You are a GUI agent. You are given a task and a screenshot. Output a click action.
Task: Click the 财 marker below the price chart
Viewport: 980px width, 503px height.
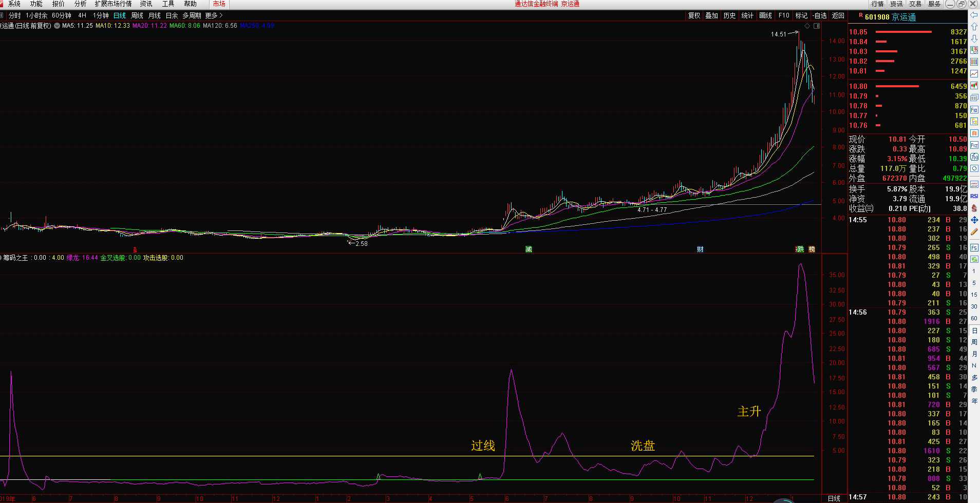pos(700,249)
